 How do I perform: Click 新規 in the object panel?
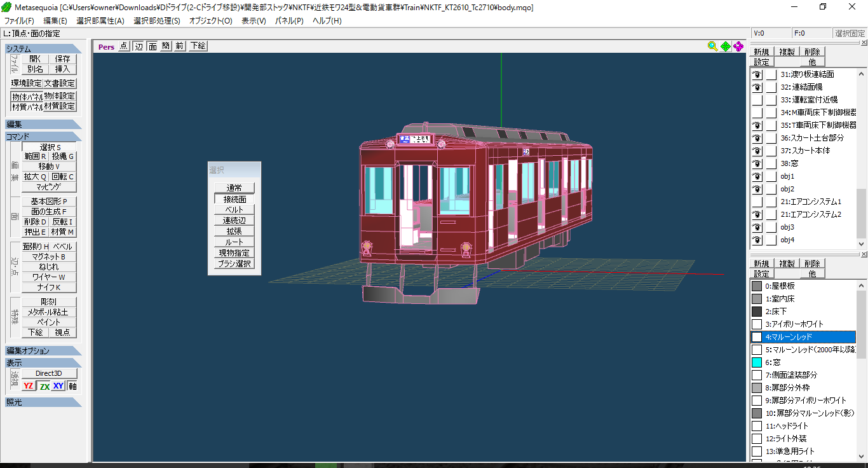(x=761, y=52)
